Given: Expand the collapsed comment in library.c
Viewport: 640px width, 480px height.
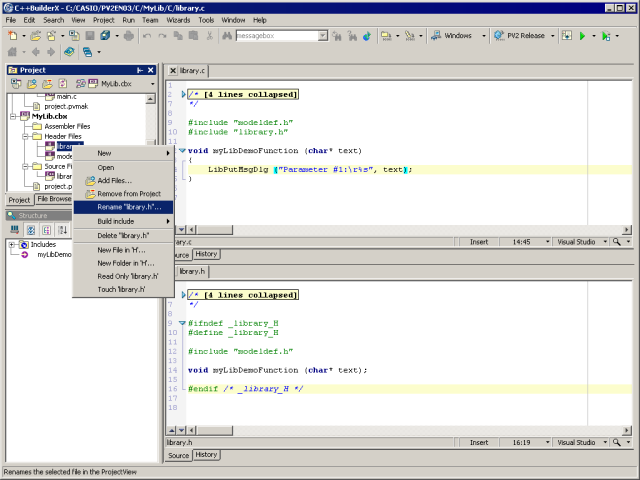Looking at the screenshot, I should [183, 95].
